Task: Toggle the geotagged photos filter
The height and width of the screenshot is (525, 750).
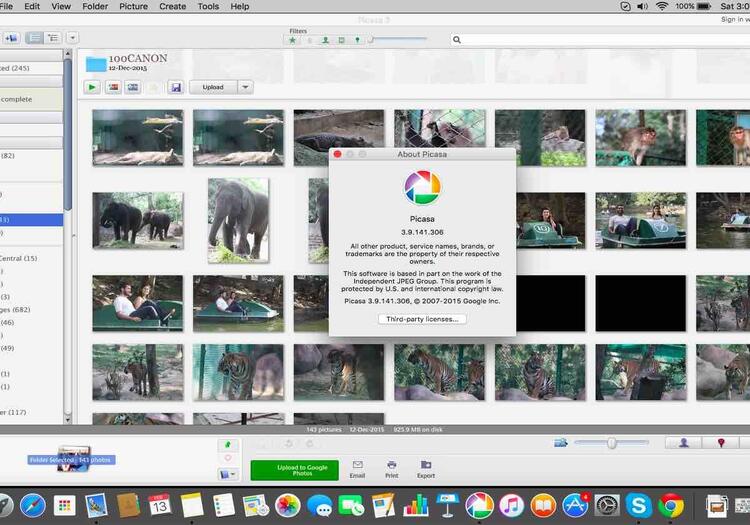Action: (x=357, y=40)
